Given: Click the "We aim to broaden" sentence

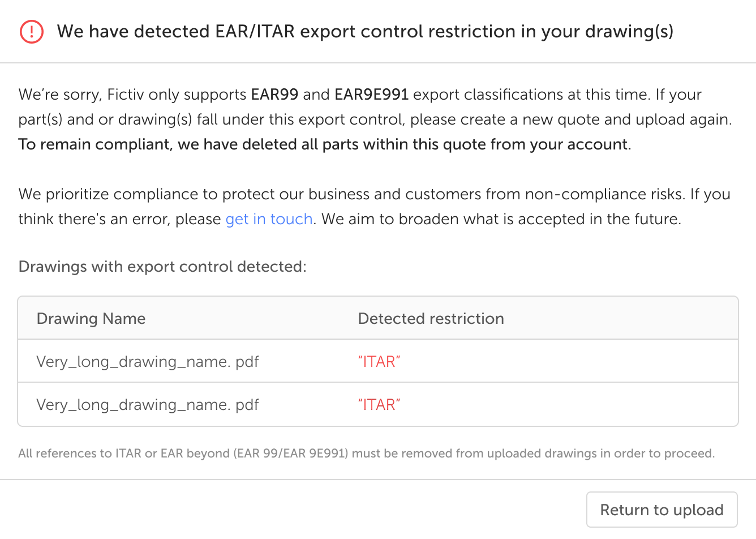Looking at the screenshot, I should [x=501, y=219].
